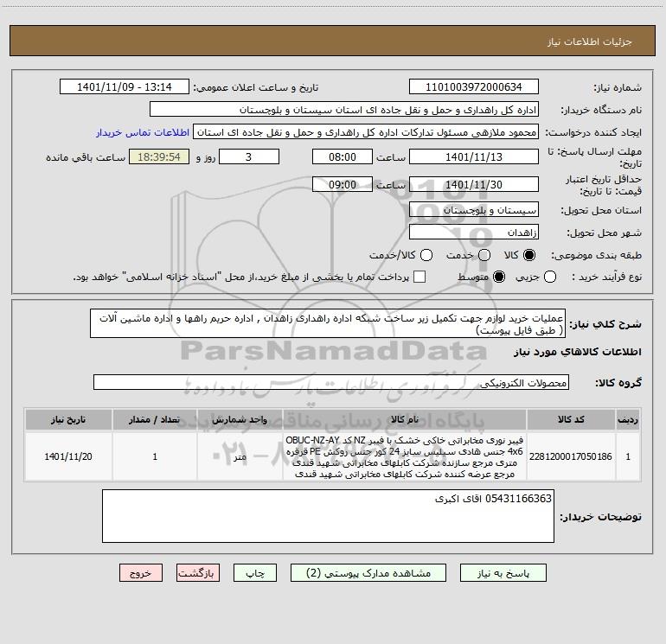Click the اطلاعات کالاهای مورد نیاز heading
The height and width of the screenshot is (644, 666).
coord(578,352)
